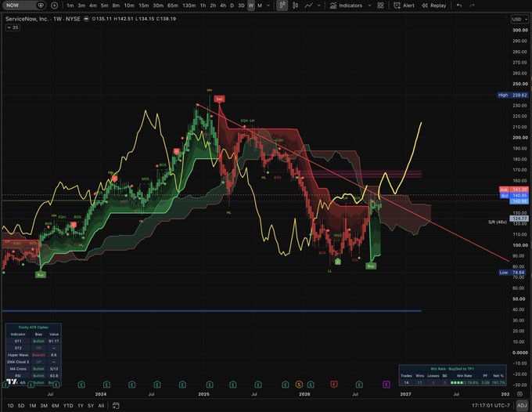Select the active W weekly timeframe

(251, 5)
